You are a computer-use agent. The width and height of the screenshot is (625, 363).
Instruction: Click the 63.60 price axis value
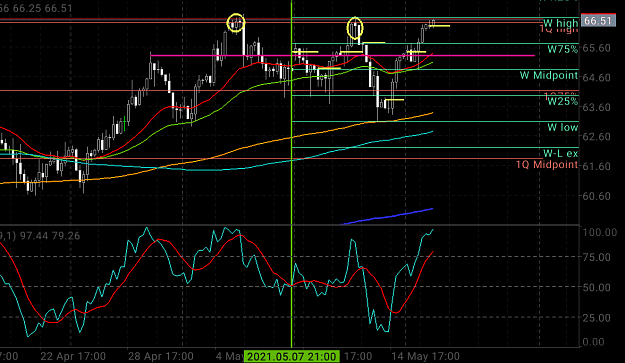[596, 107]
